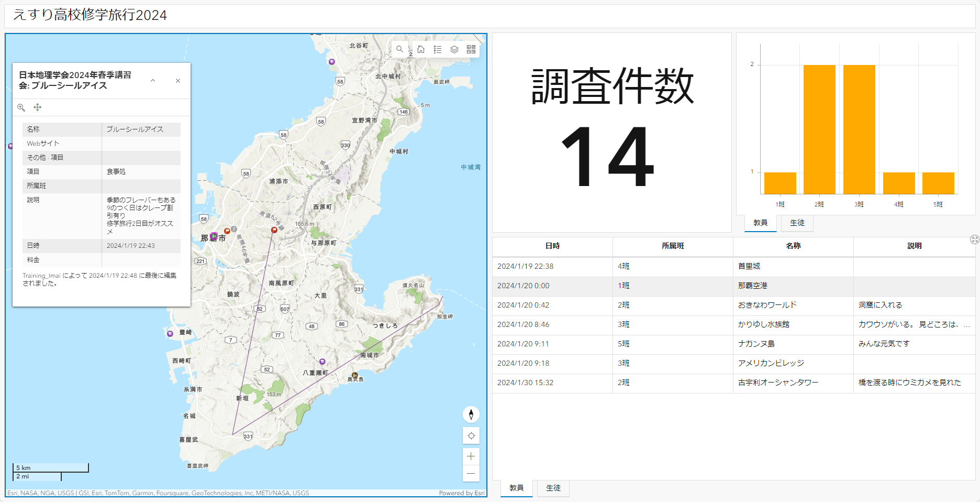Collapse the ブルーシールアイス popup

click(x=153, y=81)
